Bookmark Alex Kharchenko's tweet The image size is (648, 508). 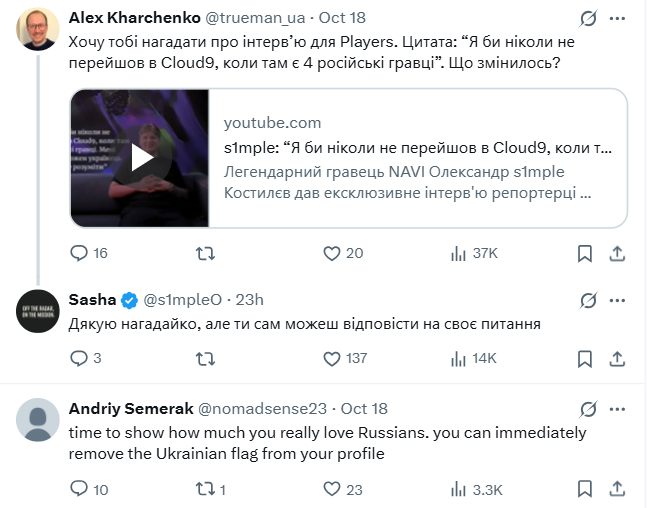[585, 254]
